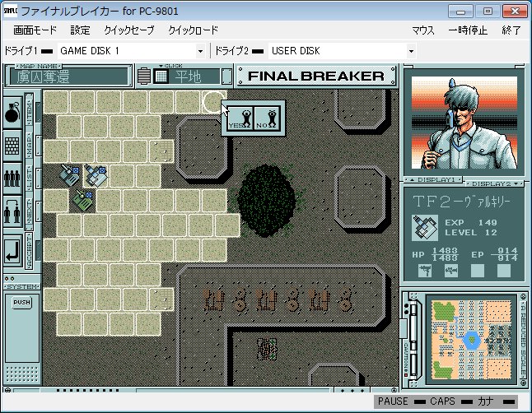
Task: Click the dark enemy unit at bottom
Action: click(267, 349)
